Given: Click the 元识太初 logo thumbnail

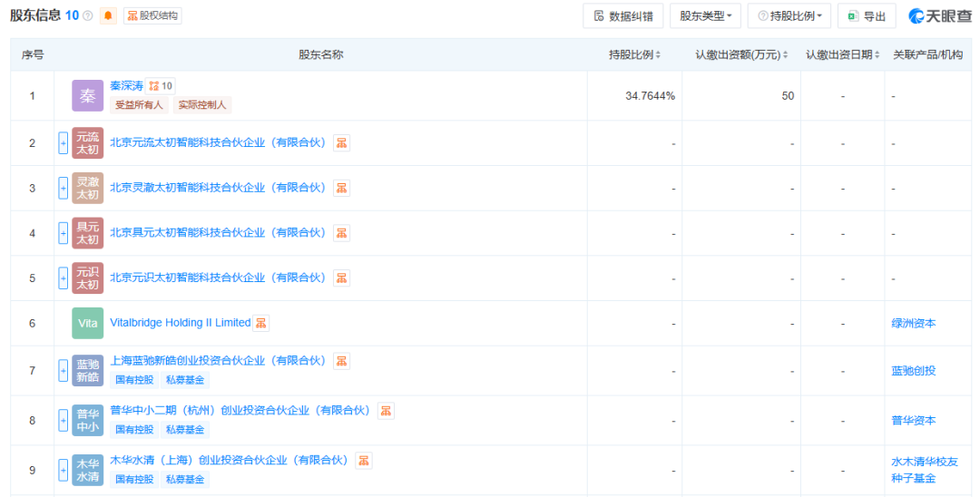Looking at the screenshot, I should (x=87, y=278).
